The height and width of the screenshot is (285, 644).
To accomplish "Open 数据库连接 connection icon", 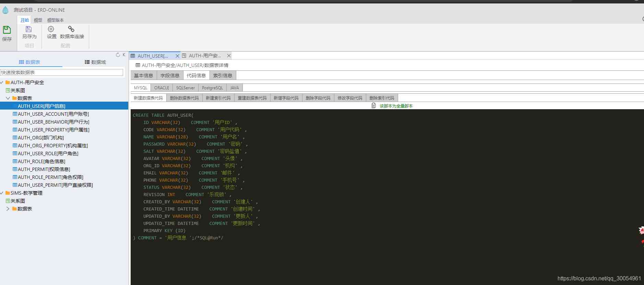I will [x=71, y=29].
